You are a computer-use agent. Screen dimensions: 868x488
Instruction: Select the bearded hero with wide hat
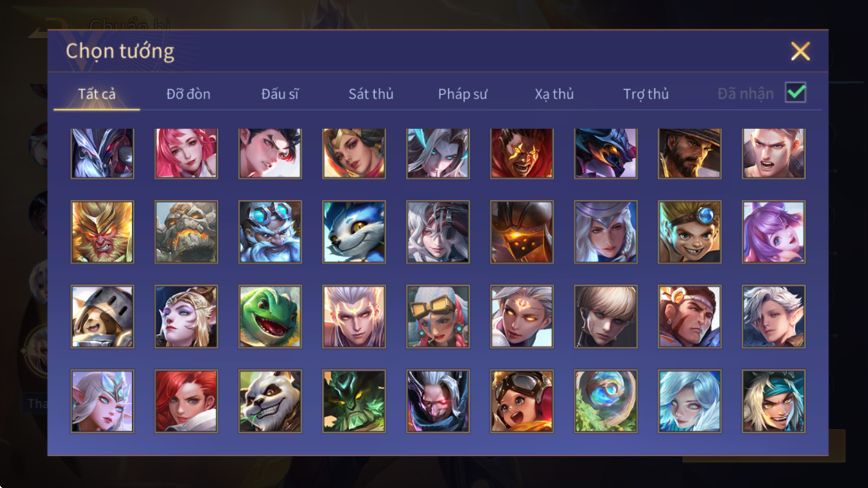pyautogui.click(x=690, y=153)
